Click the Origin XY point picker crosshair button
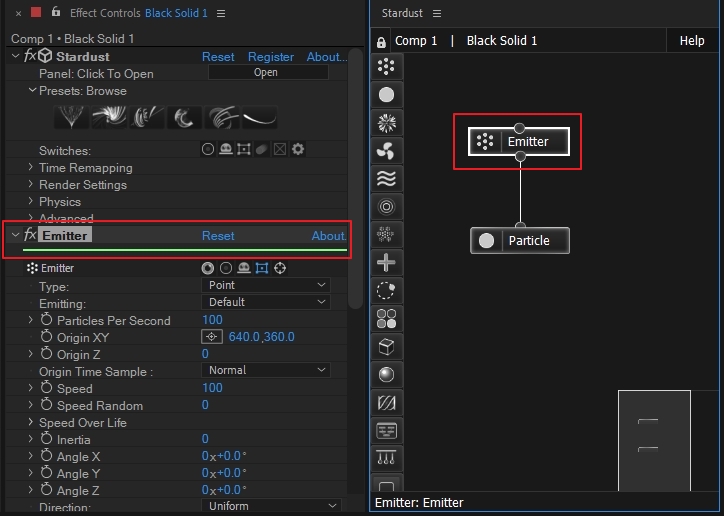The width and height of the screenshot is (724, 516). click(x=212, y=337)
